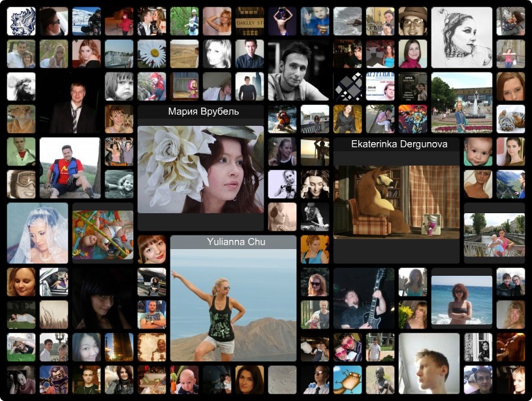The width and height of the screenshot is (532, 401).
Task: Open the sepia aviator goggles portrait
Action: [x=21, y=184]
